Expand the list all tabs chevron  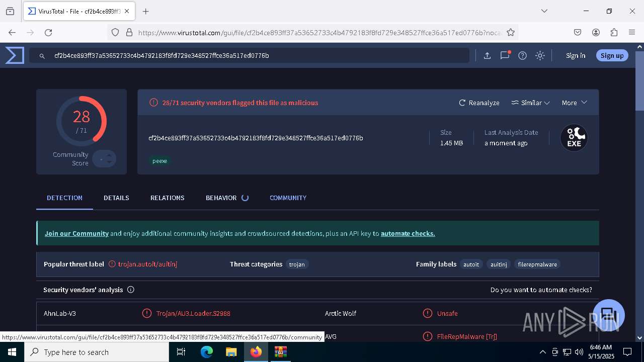click(x=544, y=11)
